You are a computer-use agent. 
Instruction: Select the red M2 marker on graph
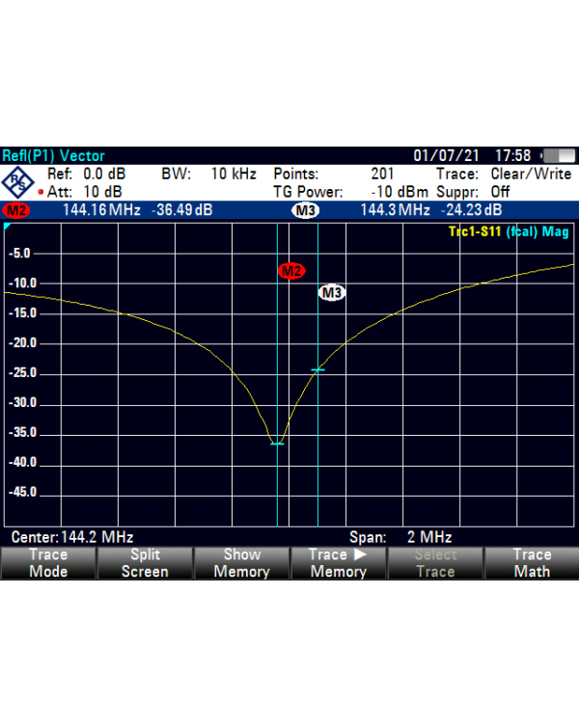291,271
